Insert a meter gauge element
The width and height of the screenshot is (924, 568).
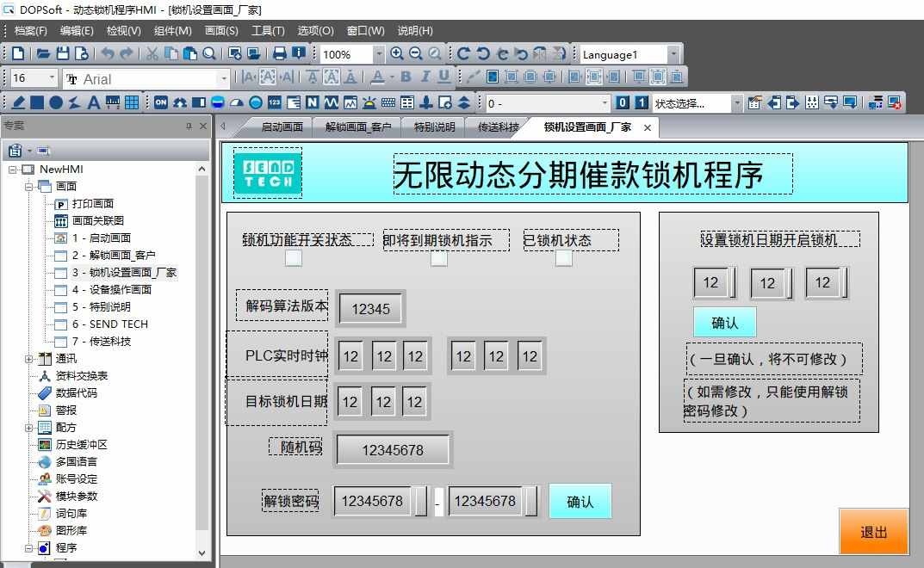point(236,102)
